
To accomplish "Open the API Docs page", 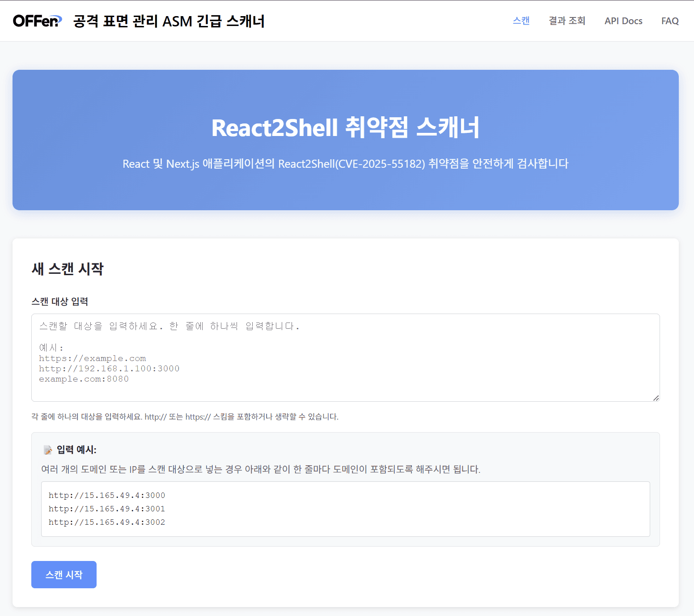I will point(623,21).
